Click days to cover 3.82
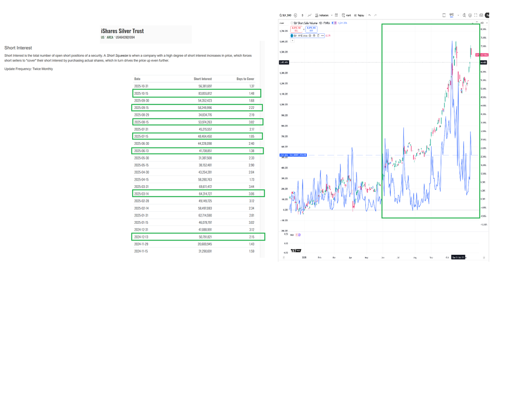 (x=251, y=122)
